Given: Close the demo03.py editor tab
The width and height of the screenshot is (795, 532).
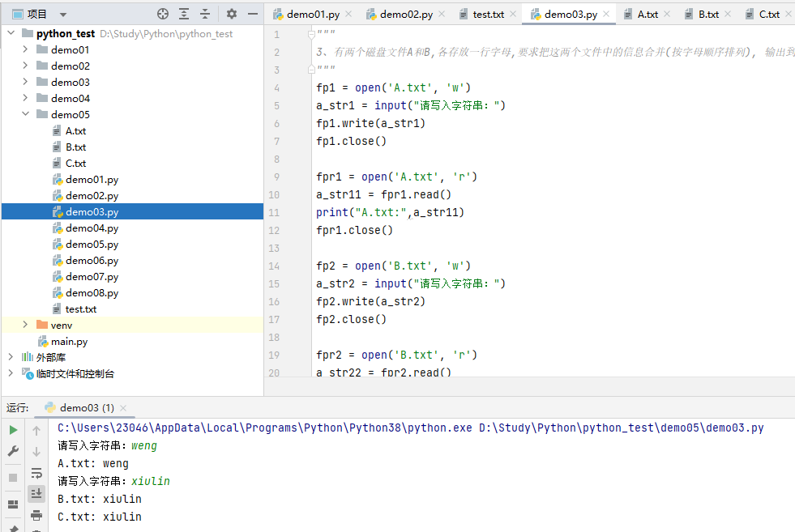Looking at the screenshot, I should tap(606, 15).
